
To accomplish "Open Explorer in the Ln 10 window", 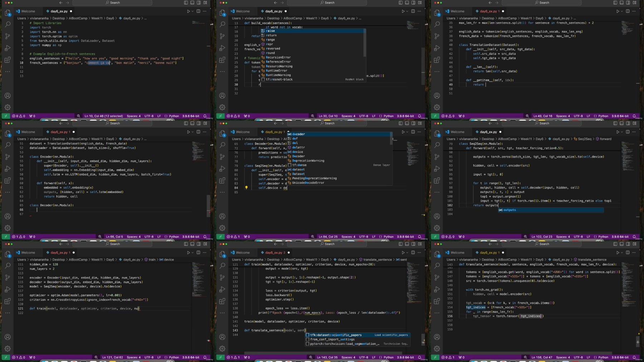I will tap(8, 13).
